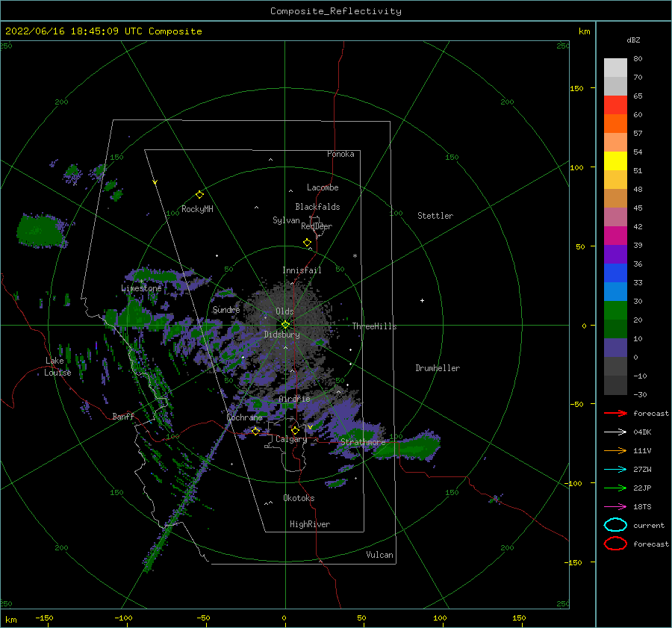Click the yellow radar-site diamond at map center
Screen dimensions: 672x628
click(285, 325)
